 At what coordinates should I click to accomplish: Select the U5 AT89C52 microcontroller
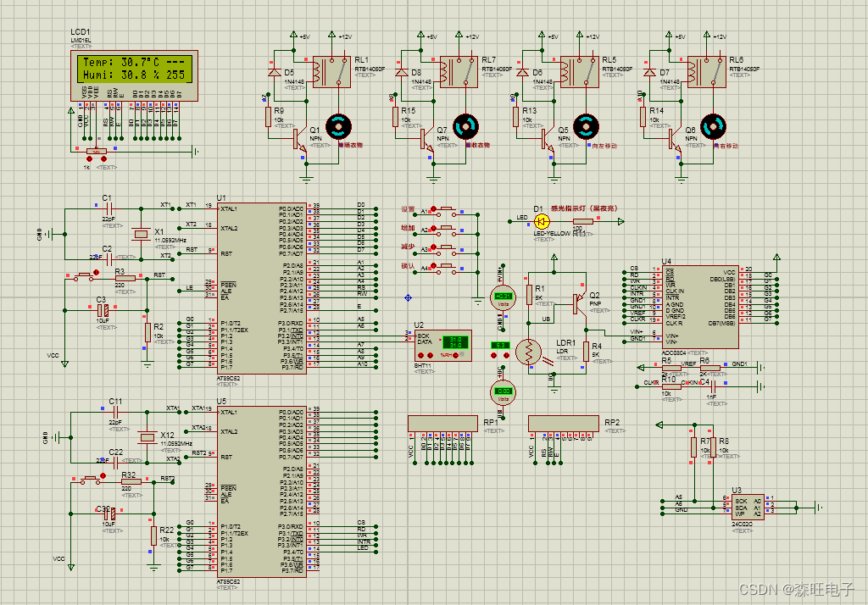tap(261, 491)
